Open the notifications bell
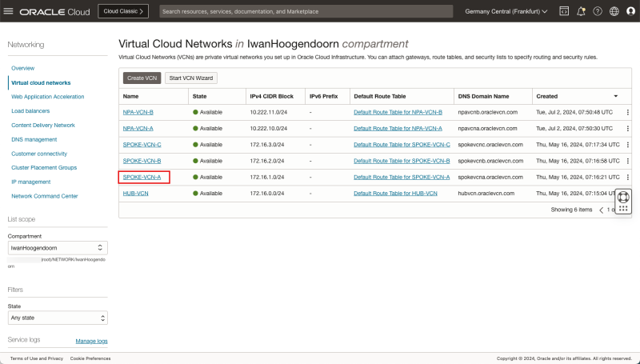 pos(581,11)
